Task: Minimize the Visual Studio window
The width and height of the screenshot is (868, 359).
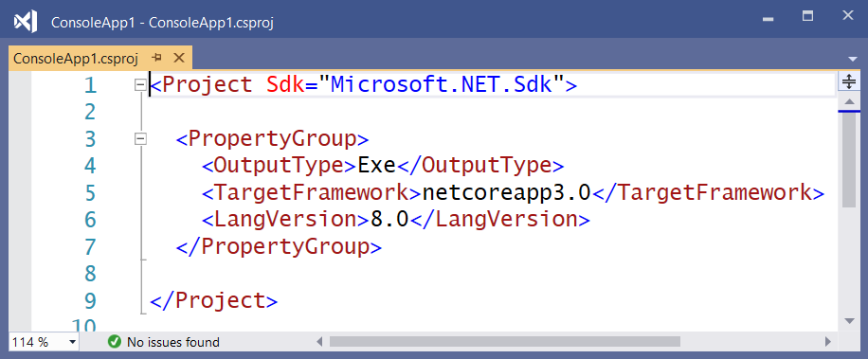Action: coord(768,19)
